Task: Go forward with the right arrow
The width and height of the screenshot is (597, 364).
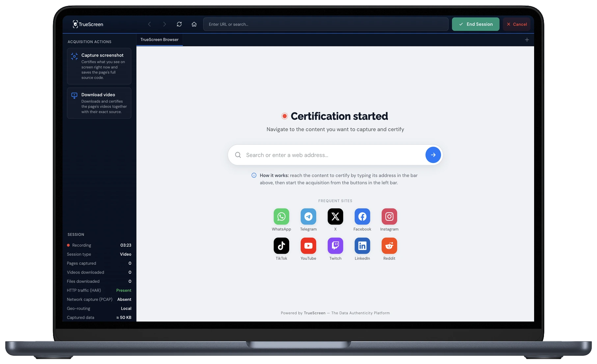Action: coord(164,24)
